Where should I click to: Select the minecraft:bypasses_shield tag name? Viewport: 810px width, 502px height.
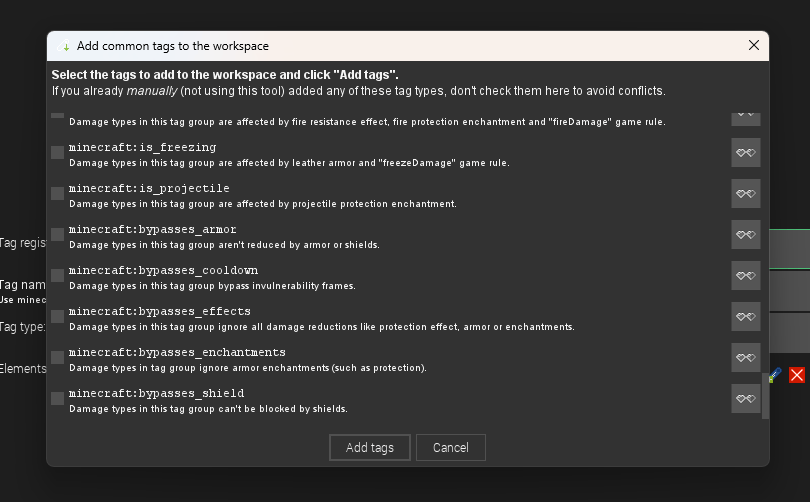tap(157, 393)
